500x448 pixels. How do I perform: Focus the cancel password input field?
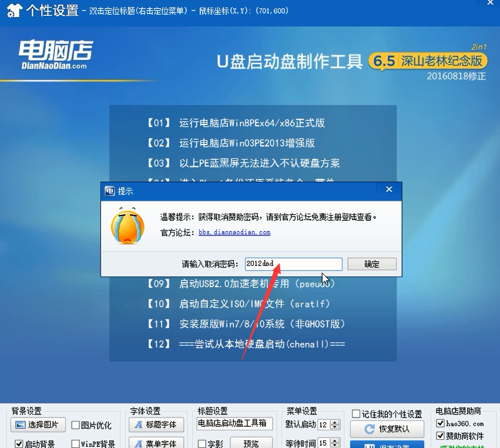point(293,264)
